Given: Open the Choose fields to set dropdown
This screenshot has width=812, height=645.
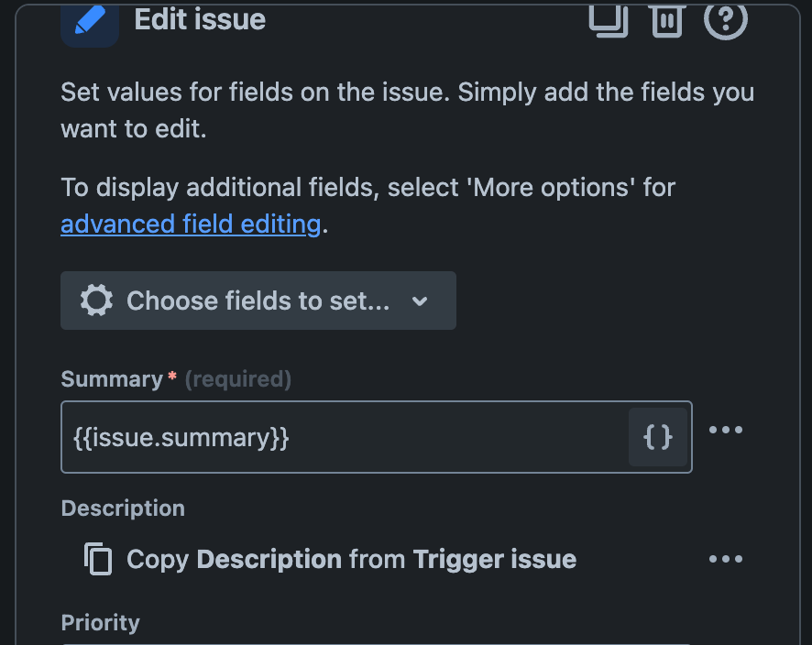Looking at the screenshot, I should [x=258, y=301].
